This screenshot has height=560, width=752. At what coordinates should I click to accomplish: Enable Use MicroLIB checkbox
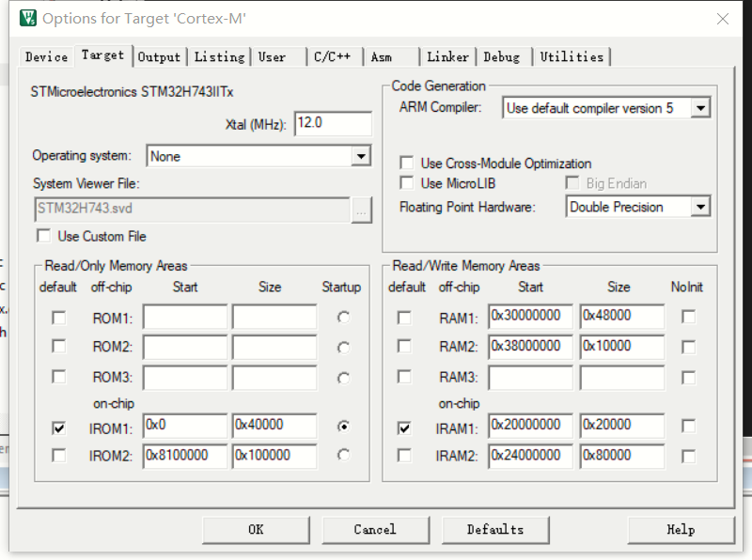pyautogui.click(x=407, y=183)
